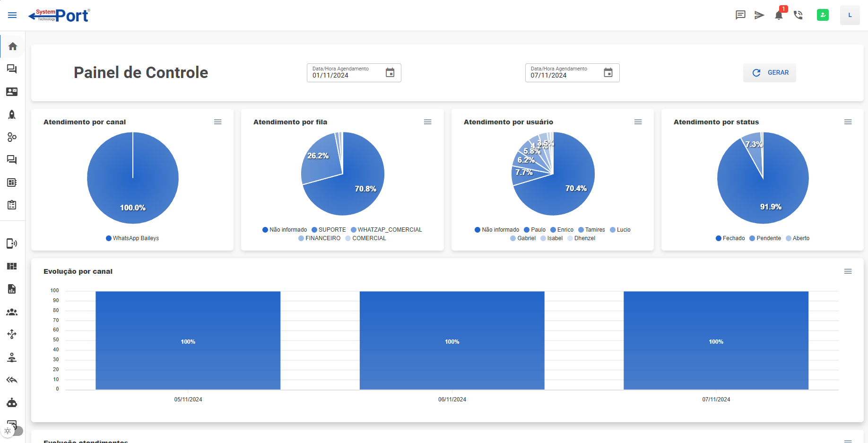The width and height of the screenshot is (868, 443).
Task: Open the start date calendar picker
Action: click(390, 72)
